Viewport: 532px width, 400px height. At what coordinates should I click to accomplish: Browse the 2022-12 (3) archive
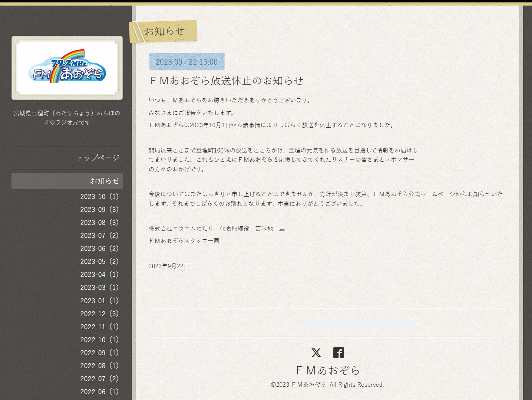point(99,314)
